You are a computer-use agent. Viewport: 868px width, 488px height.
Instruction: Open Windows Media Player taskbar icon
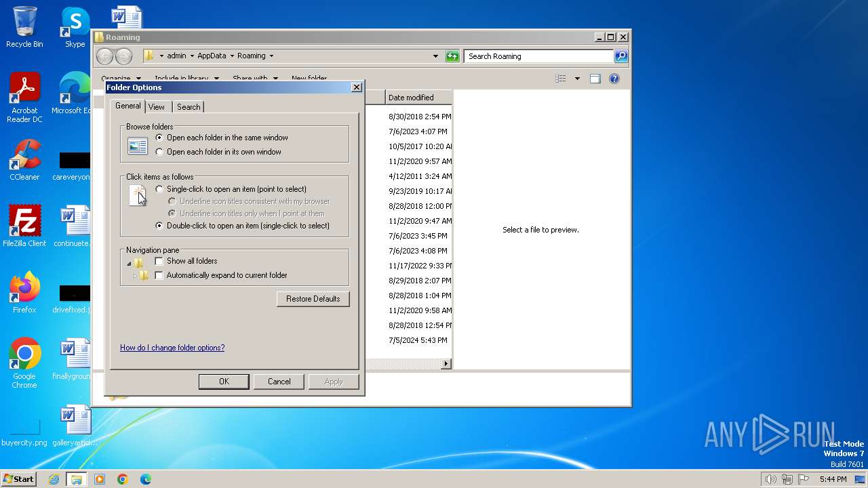100,479
